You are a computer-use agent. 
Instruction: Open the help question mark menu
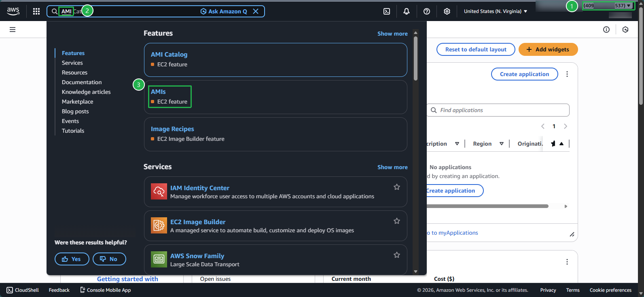(427, 11)
